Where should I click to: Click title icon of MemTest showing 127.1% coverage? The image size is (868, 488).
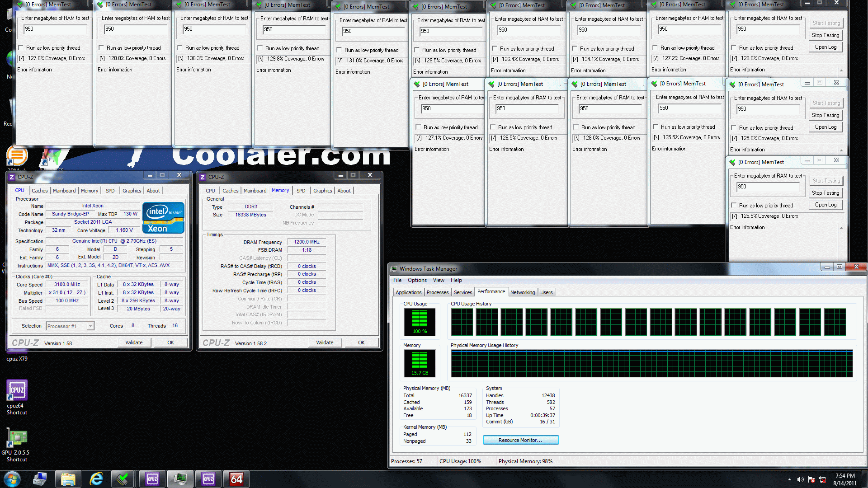[417, 84]
